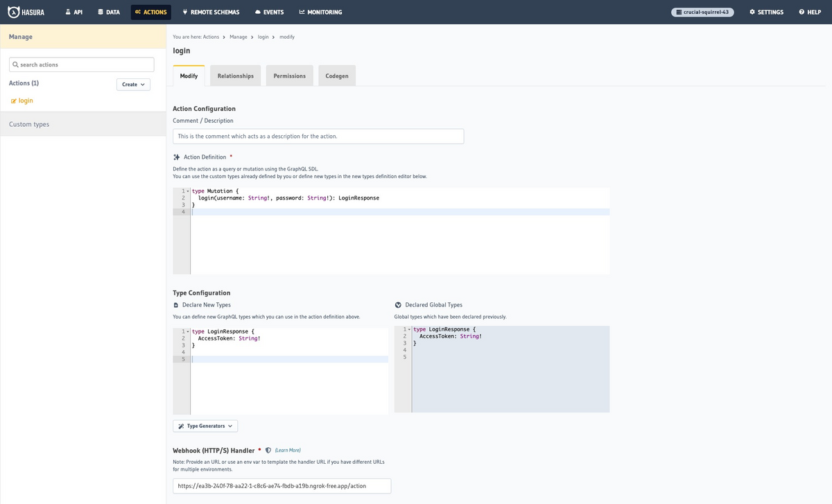This screenshot has height=504, width=832.
Task: Click the search actions input field
Action: click(x=81, y=64)
